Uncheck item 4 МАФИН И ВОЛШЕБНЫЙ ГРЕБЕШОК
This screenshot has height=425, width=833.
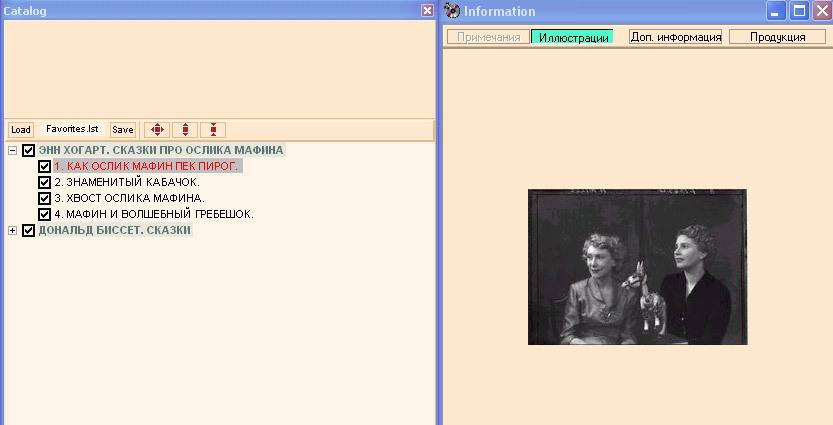click(x=45, y=214)
